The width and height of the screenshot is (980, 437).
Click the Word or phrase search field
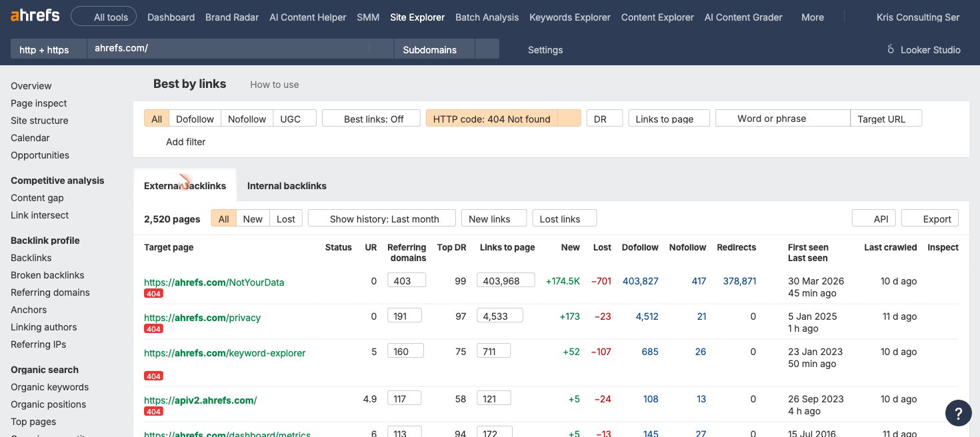point(783,119)
